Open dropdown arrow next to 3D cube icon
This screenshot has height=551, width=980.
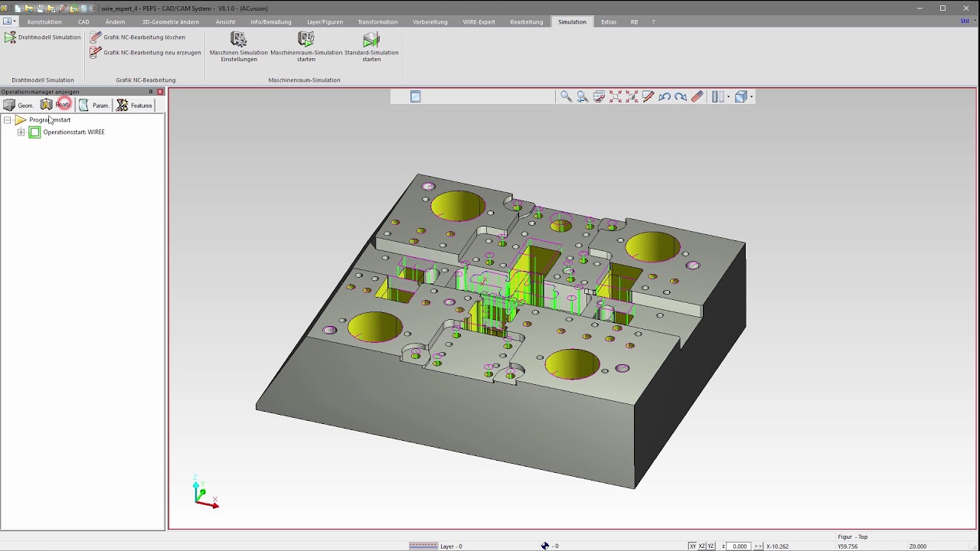click(x=752, y=96)
